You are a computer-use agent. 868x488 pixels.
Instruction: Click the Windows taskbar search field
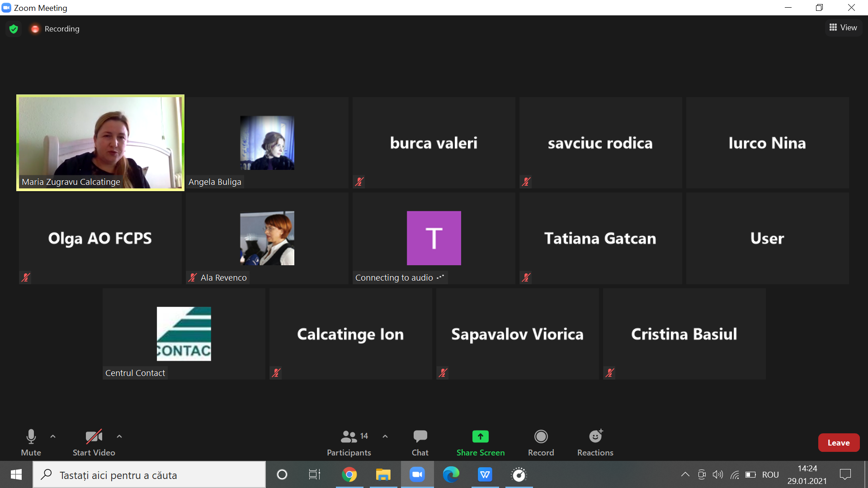[149, 475]
